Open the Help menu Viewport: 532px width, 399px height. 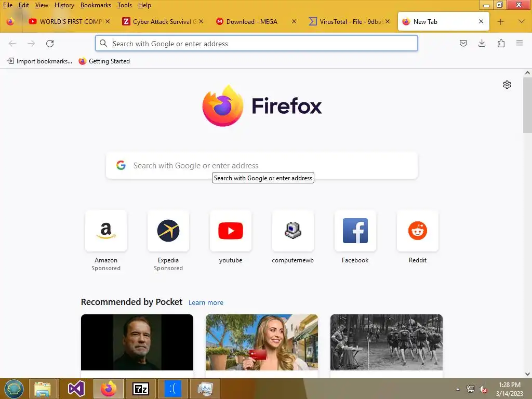144,5
